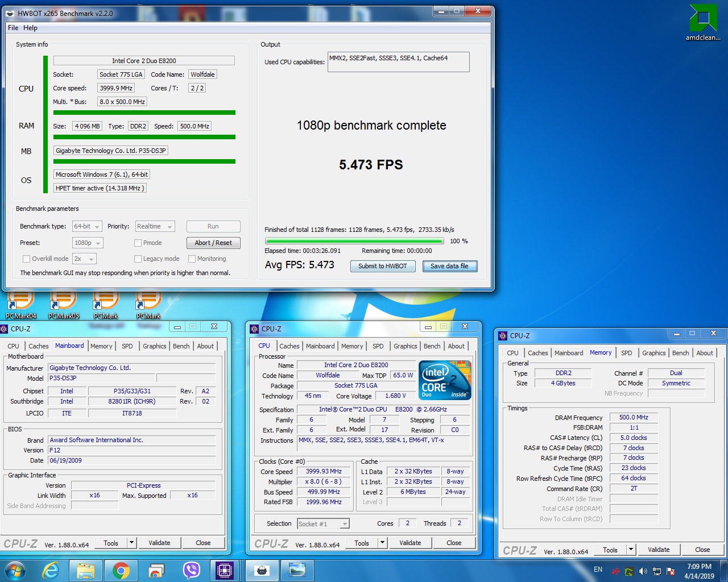
Task: Click title icon of CPU-Z Memory window
Action: 503,335
